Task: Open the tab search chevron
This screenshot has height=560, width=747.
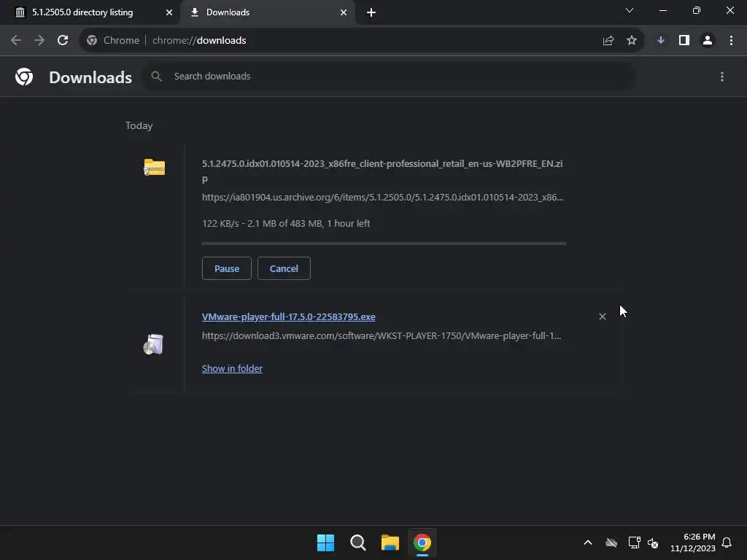Action: click(630, 10)
